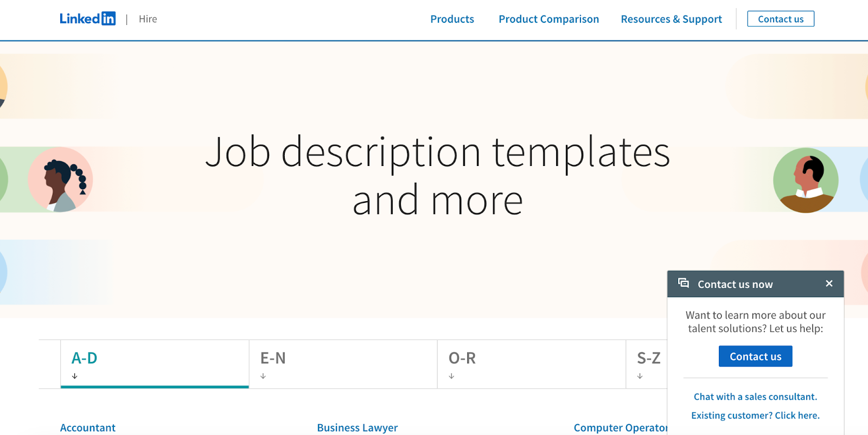Select the Hire link next to the logo
This screenshot has width=868, height=435.
[x=147, y=18]
